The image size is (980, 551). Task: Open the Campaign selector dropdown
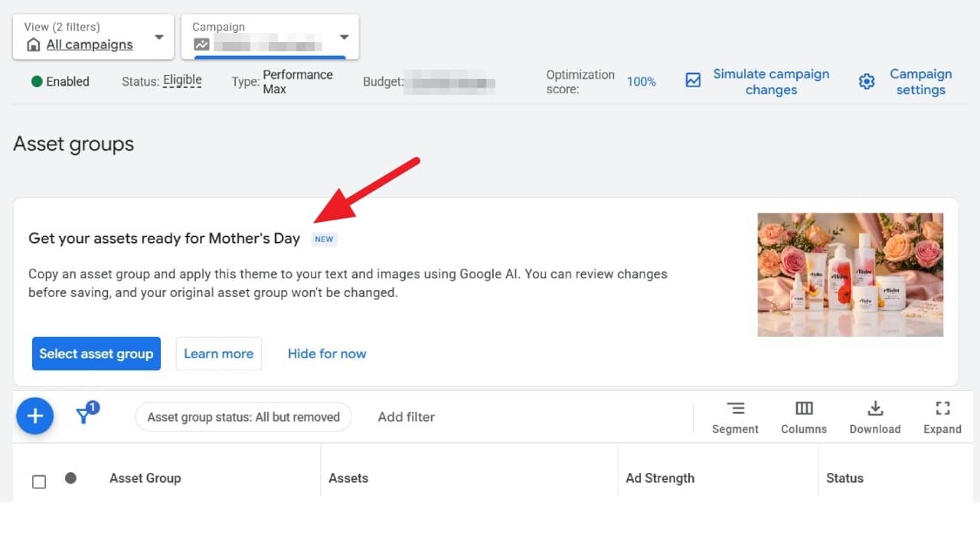coord(344,37)
